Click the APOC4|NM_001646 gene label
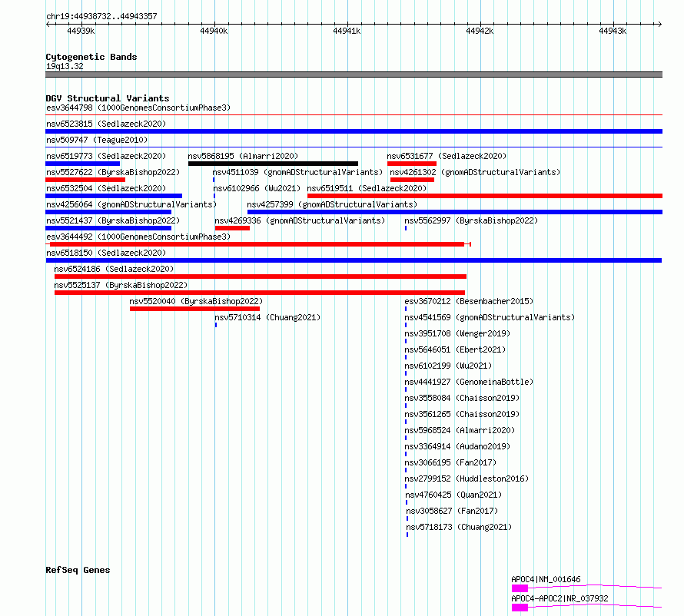The image size is (684, 616). [x=546, y=579]
